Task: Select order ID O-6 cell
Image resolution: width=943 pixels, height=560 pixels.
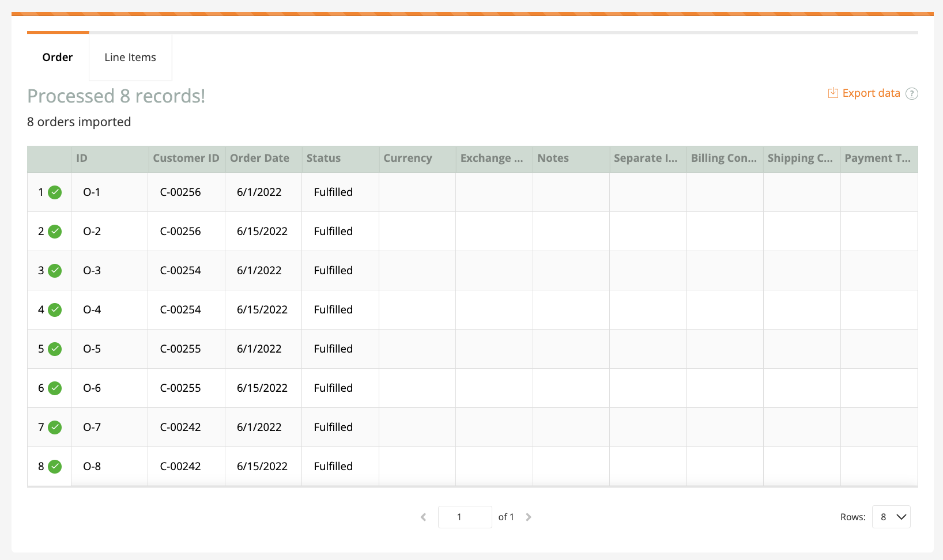Action: [110, 388]
